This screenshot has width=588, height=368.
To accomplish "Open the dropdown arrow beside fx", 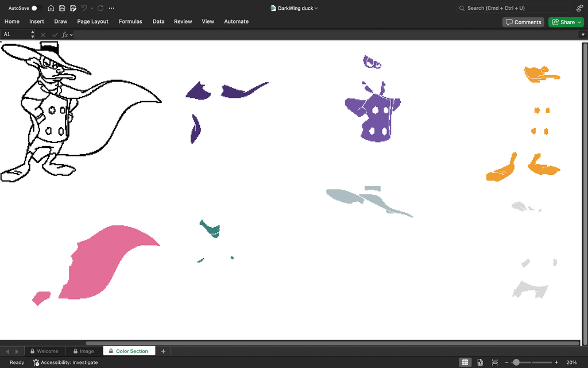I will click(x=71, y=34).
